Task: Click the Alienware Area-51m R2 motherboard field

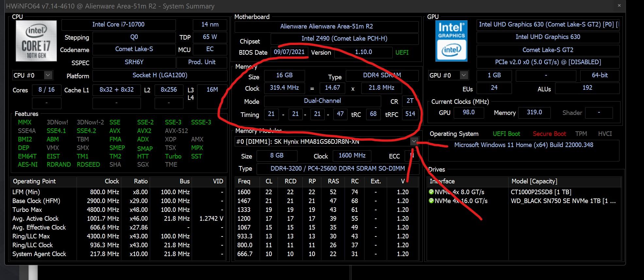Action: pos(326,27)
